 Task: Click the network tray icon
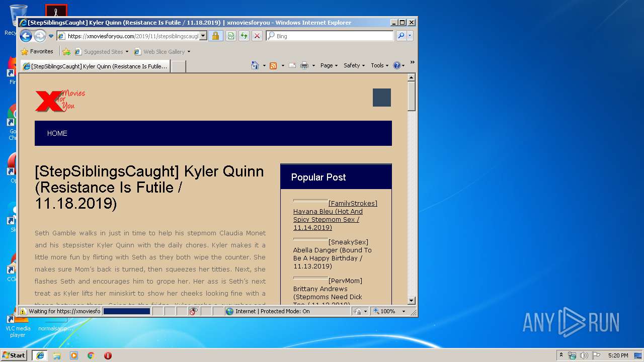point(572,355)
